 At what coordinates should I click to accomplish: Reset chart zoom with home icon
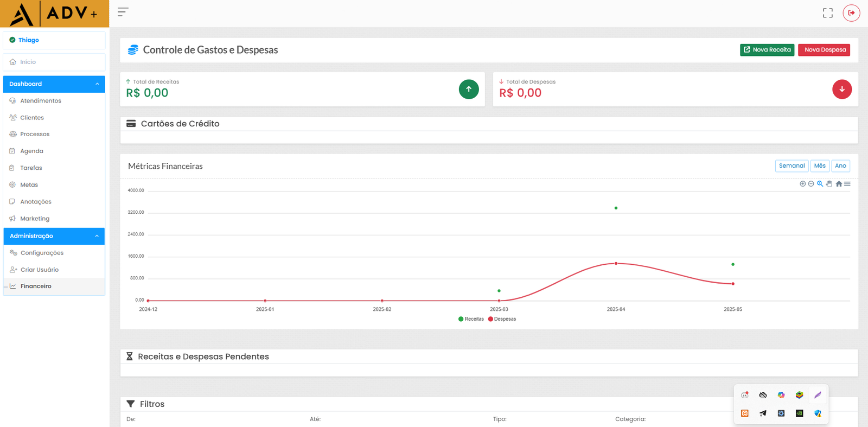pos(839,184)
